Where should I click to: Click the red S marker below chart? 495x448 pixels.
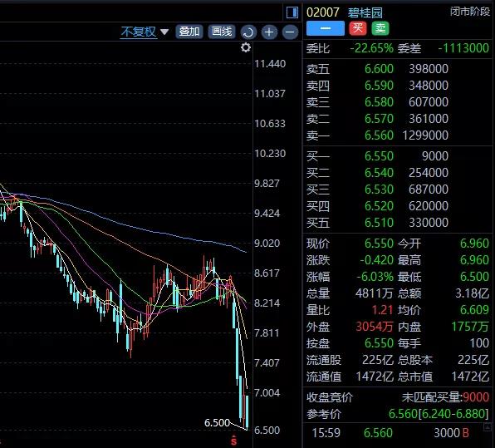pyautogui.click(x=234, y=440)
